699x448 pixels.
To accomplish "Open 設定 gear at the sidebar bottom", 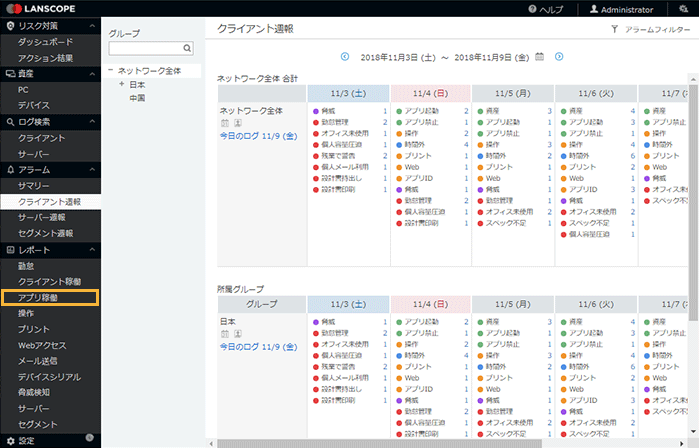I will pyautogui.click(x=9, y=440).
